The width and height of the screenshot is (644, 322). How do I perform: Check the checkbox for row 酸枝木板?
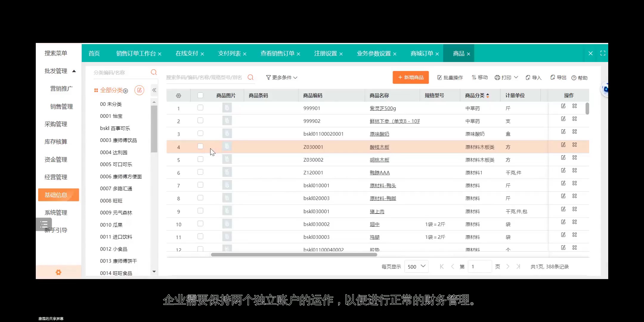click(x=200, y=146)
